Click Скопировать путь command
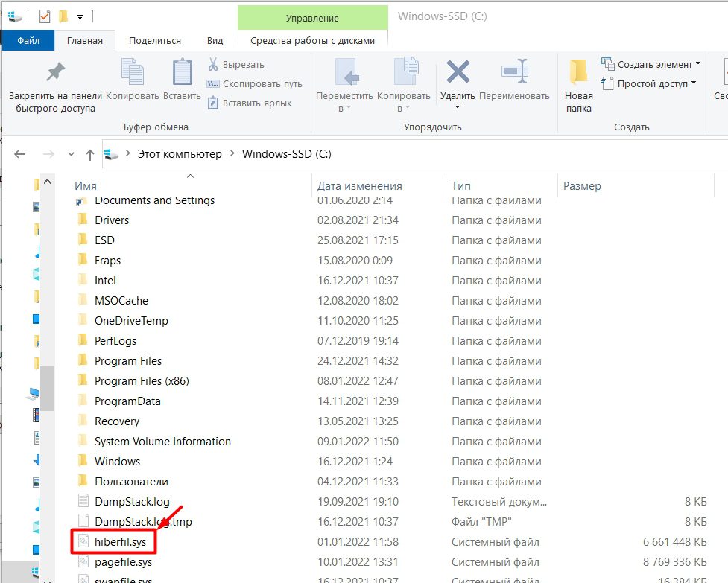The image size is (728, 583). point(254,84)
